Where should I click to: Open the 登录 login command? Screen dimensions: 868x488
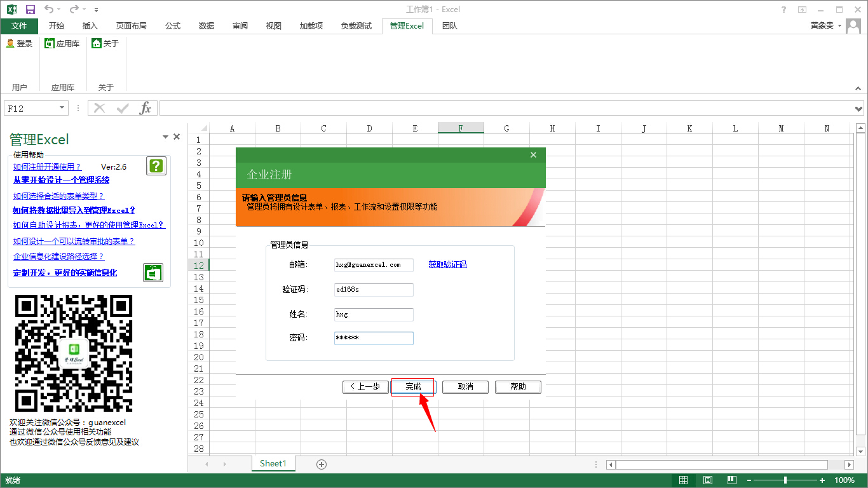(19, 43)
